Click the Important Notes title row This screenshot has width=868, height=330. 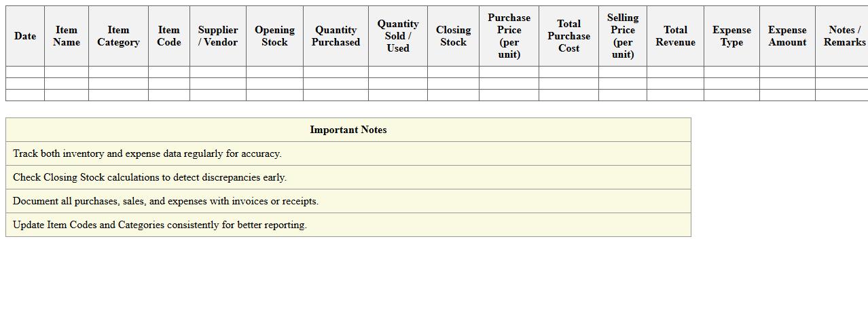point(348,130)
